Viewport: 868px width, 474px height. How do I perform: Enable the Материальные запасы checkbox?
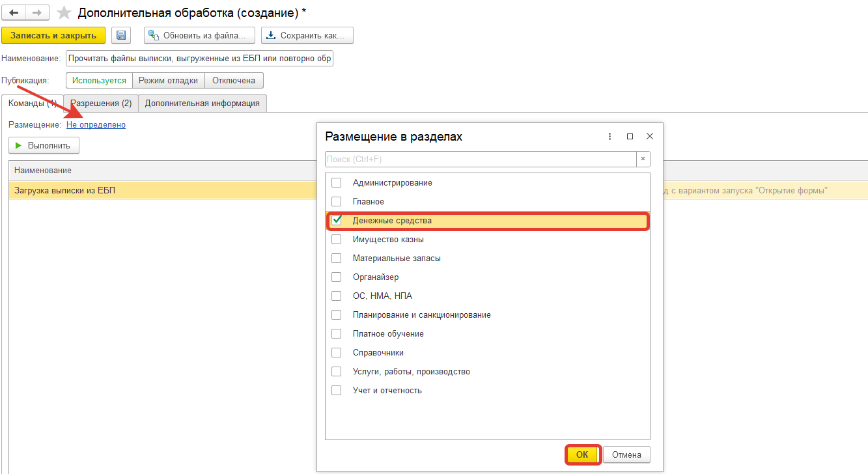(x=337, y=258)
